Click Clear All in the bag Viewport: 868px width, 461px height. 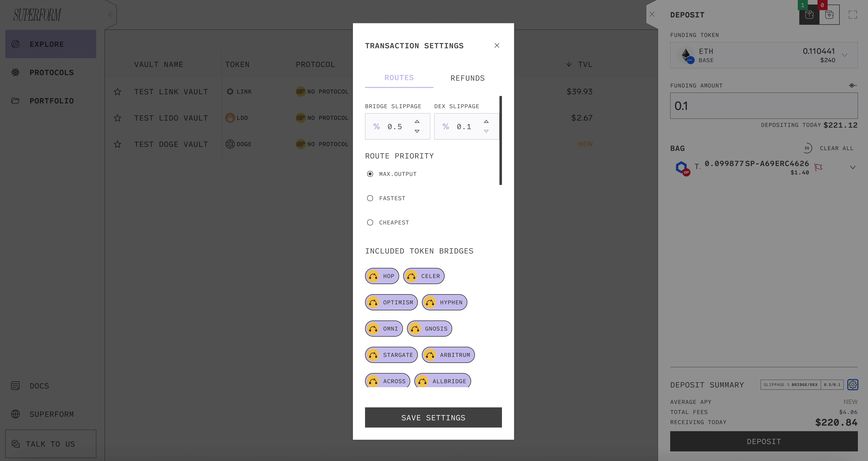coord(836,148)
